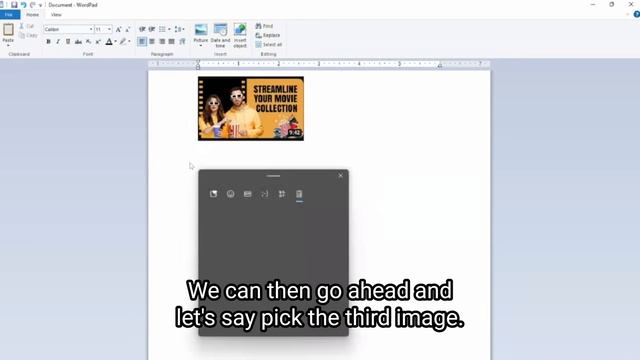Click inside the font family box
Viewport: 640px width, 360px height.
pos(66,29)
